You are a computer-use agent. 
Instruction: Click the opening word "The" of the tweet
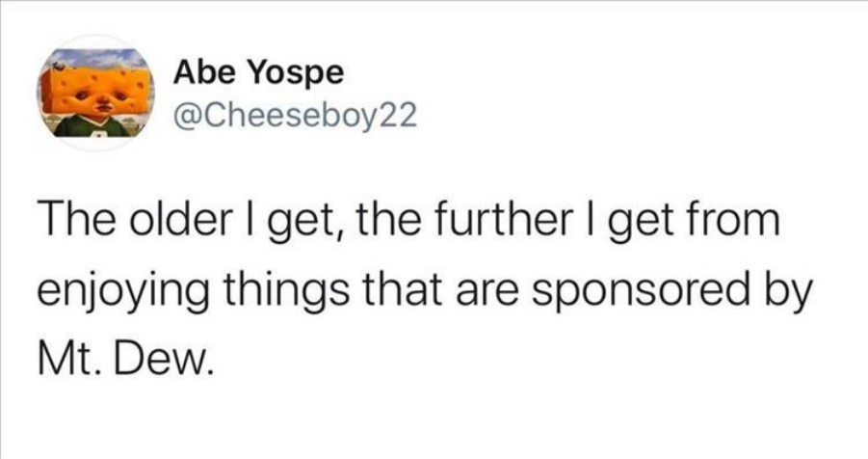point(79,220)
